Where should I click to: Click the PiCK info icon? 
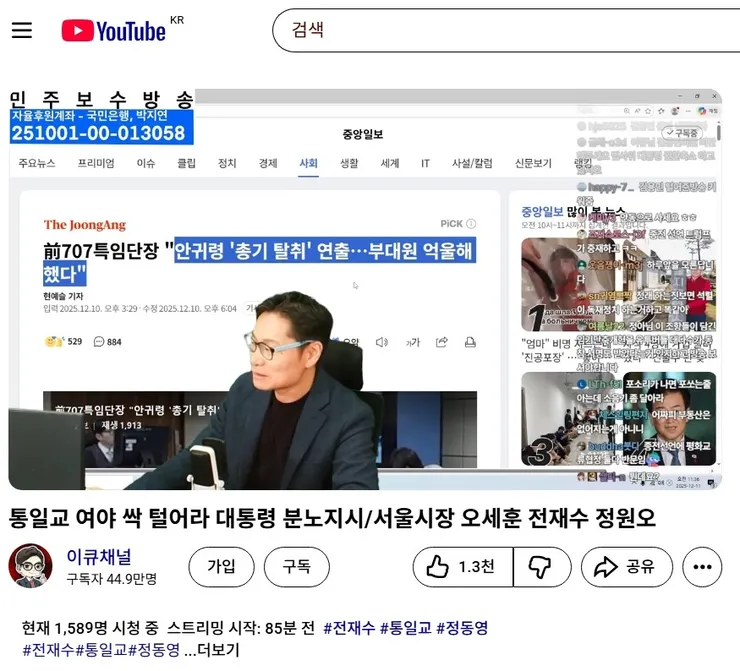click(471, 224)
